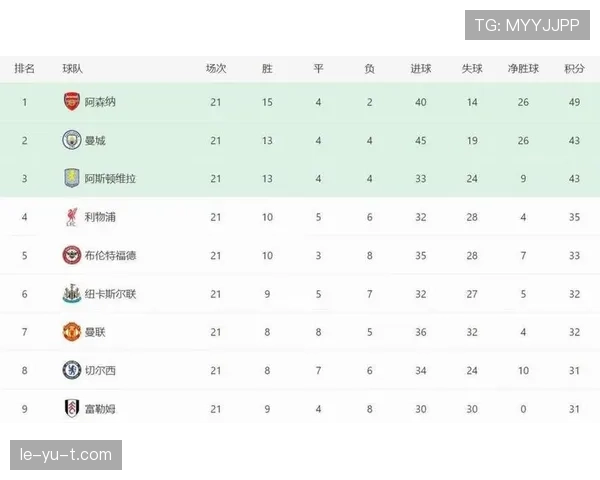Open the 阿森纳 team name link
The height and width of the screenshot is (480, 600).
coord(100,102)
